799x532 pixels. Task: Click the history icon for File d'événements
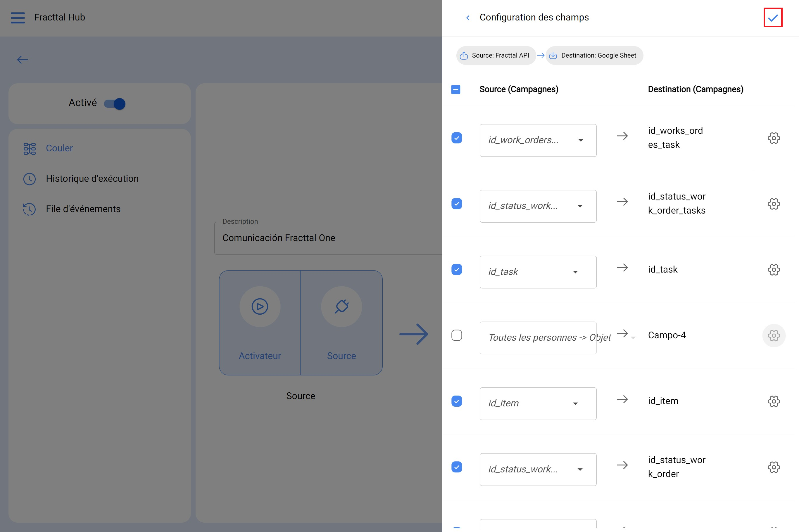(30, 209)
